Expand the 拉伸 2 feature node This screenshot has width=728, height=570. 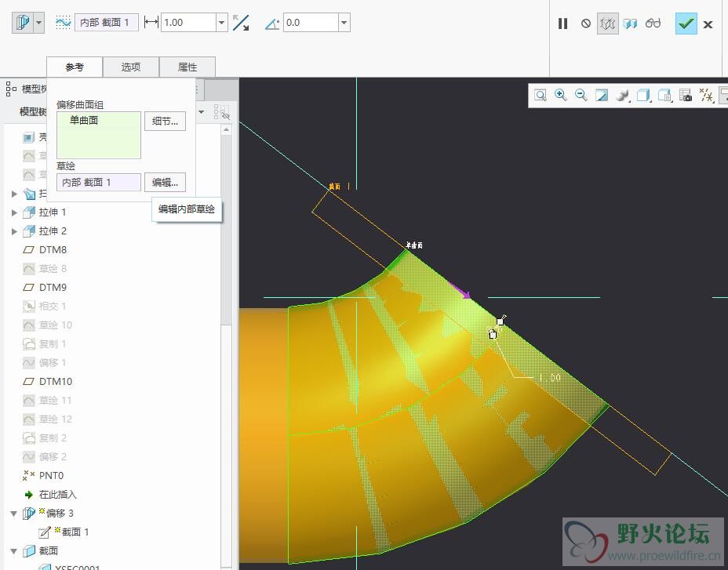(14, 231)
